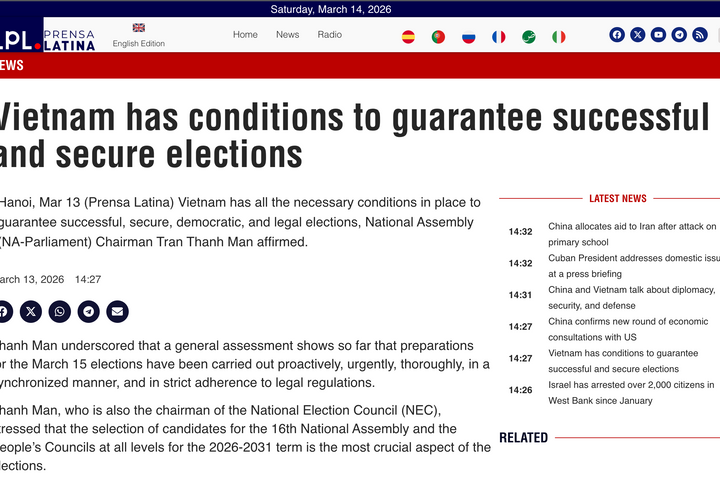Open the News menu item

point(287,34)
